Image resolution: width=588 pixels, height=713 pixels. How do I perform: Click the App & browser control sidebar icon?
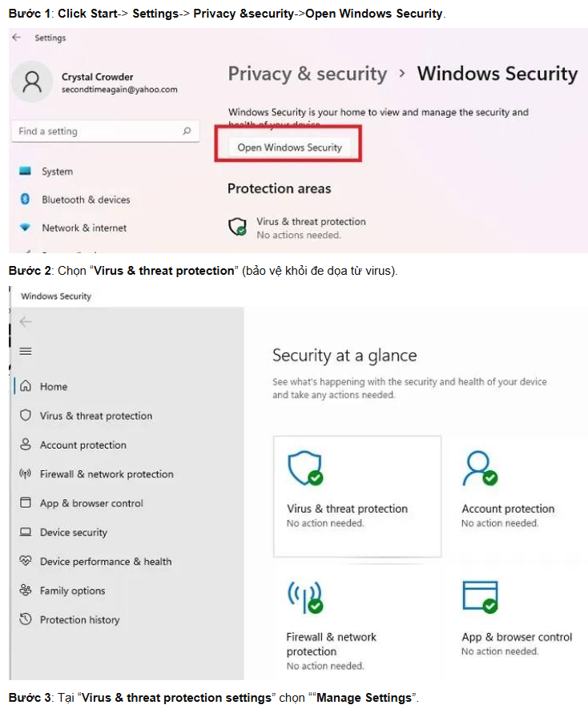pos(25,503)
